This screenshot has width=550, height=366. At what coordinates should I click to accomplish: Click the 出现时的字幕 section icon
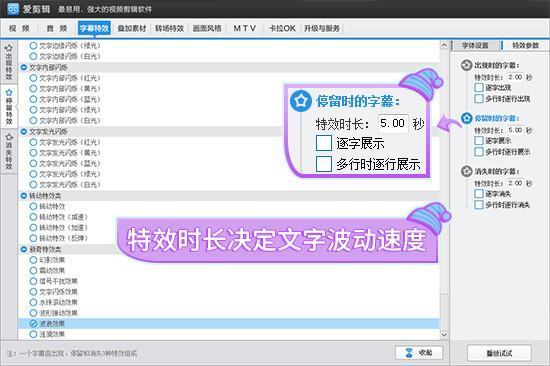point(466,65)
